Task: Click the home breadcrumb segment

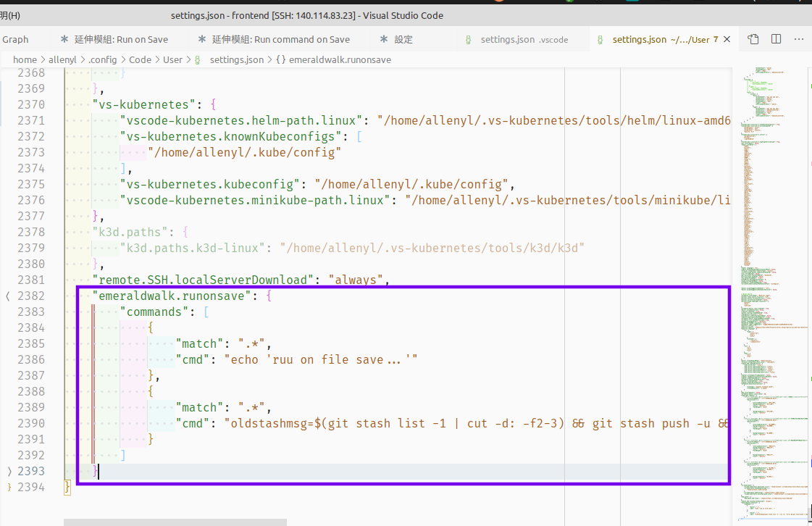Action: [25, 59]
